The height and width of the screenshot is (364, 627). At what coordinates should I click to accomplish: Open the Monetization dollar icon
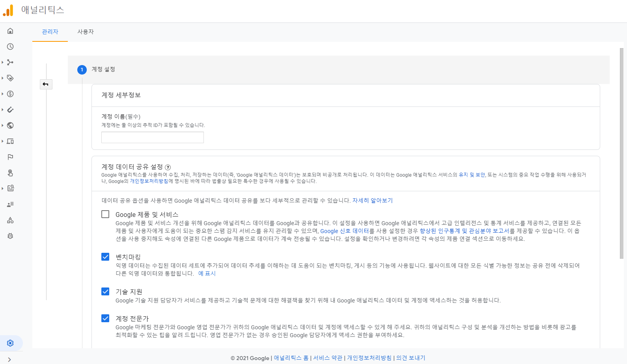tap(10, 94)
